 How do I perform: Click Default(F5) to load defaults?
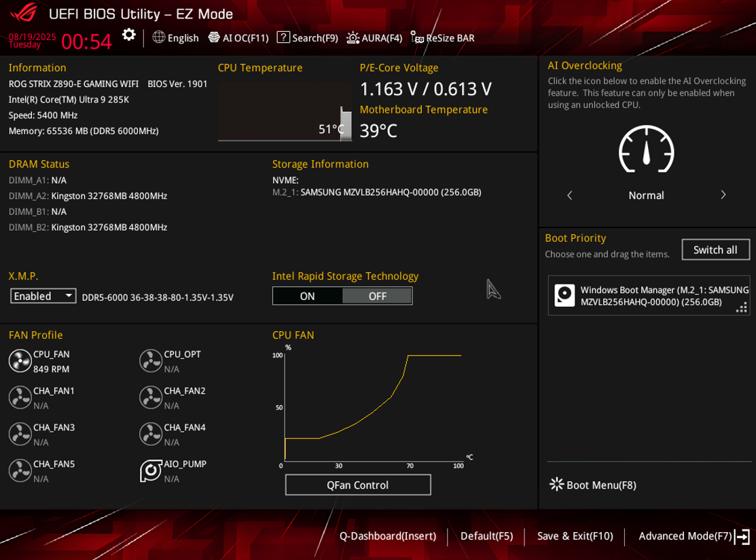[x=486, y=536]
